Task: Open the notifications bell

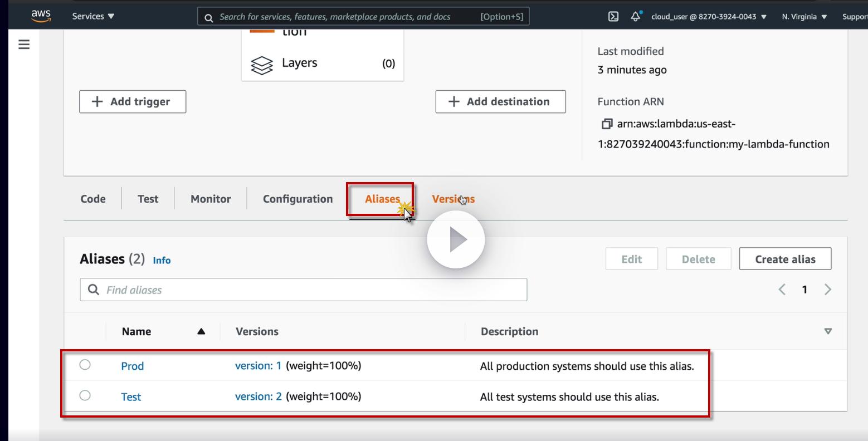Action: pos(636,16)
